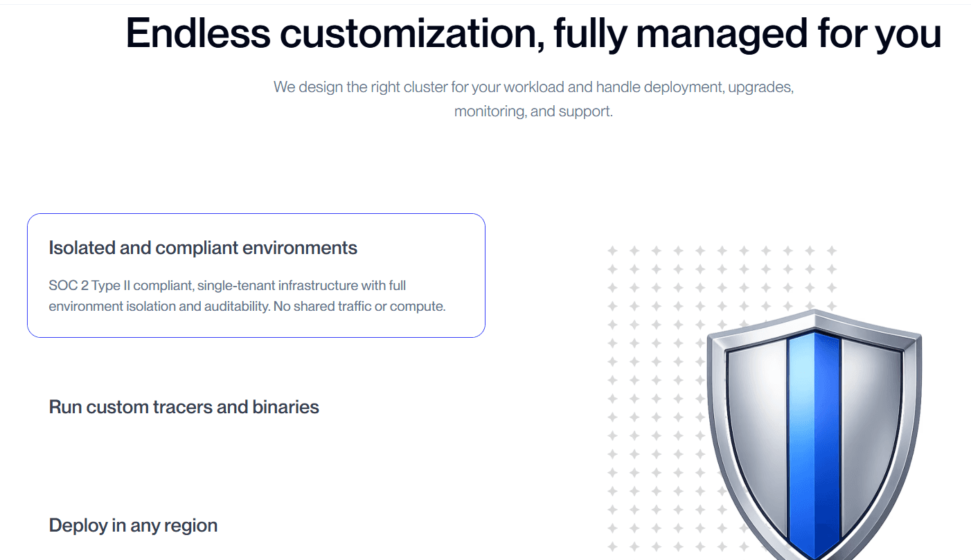
Task: Expand the Deploy in any region section
Action: [x=133, y=525]
